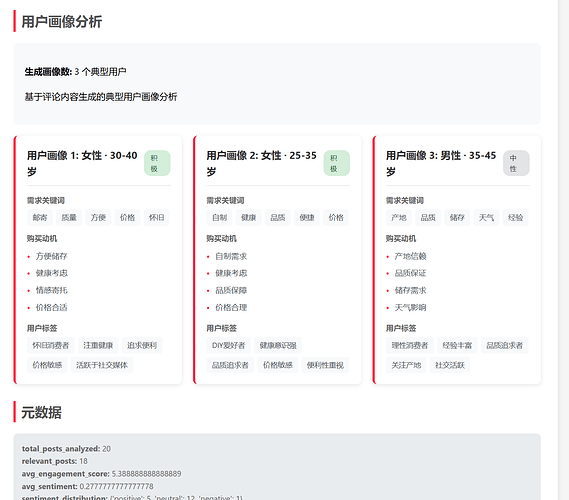The image size is (569, 500).
Task: Click the 基于评论内容生成的典型用户画像分析 description
Action: pyautogui.click(x=101, y=97)
